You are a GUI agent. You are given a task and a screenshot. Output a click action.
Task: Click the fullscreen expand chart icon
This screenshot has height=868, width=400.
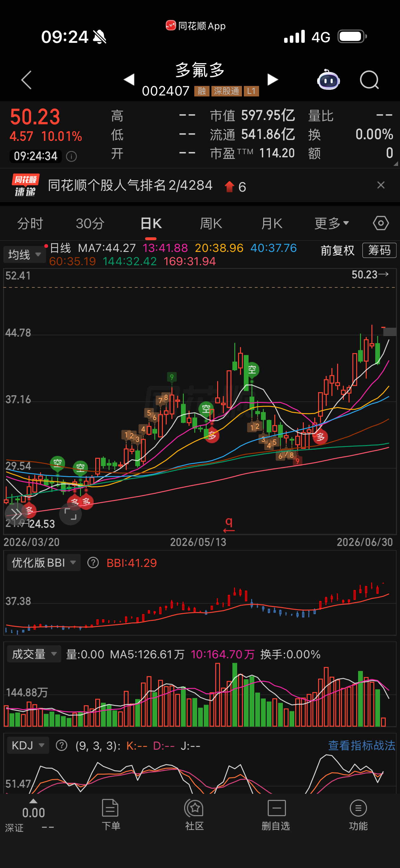tap(70, 514)
